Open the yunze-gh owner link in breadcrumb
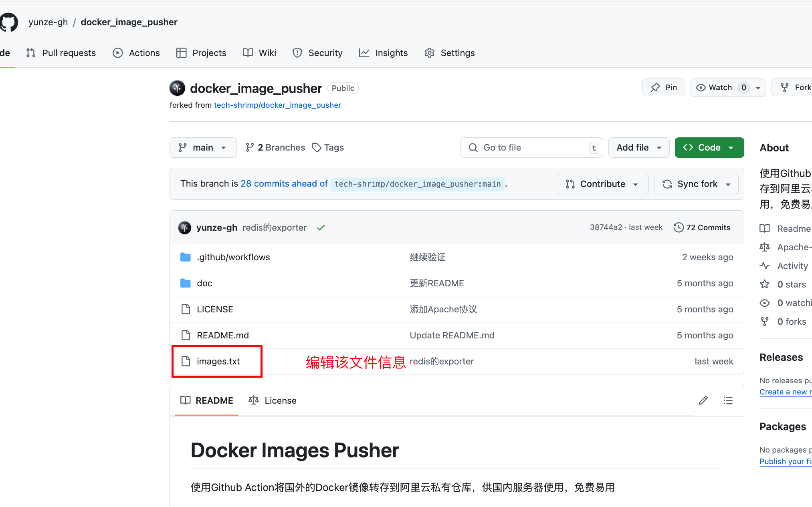The width and height of the screenshot is (812, 507). [x=48, y=22]
